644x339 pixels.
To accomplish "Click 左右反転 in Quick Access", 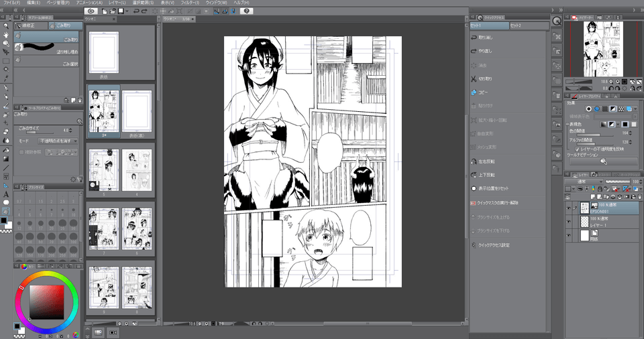I will pyautogui.click(x=486, y=161).
